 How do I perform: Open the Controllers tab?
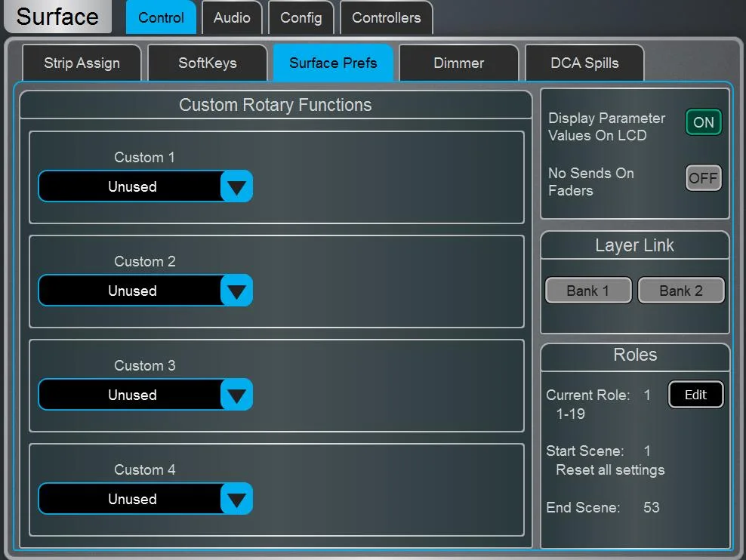pos(387,17)
